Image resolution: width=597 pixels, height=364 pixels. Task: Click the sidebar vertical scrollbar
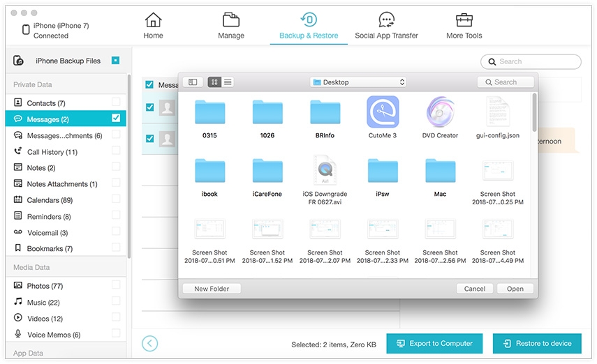(129, 166)
